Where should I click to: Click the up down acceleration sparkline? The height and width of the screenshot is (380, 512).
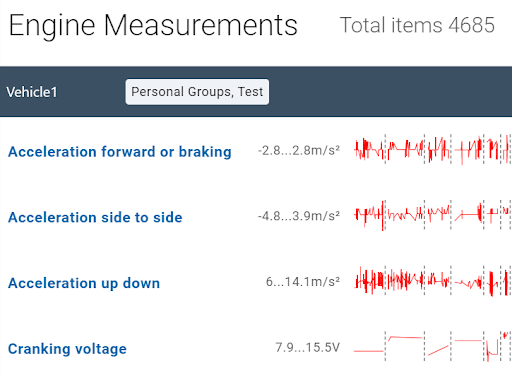tap(433, 281)
